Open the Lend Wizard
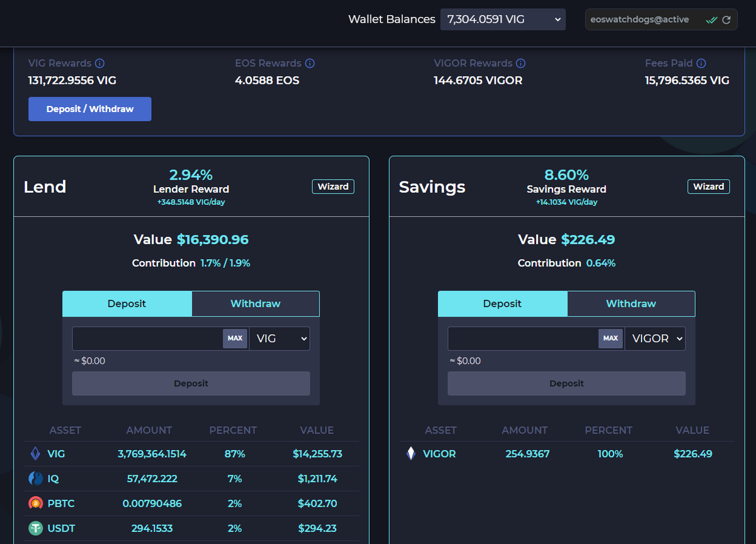The width and height of the screenshot is (756, 544). click(333, 187)
